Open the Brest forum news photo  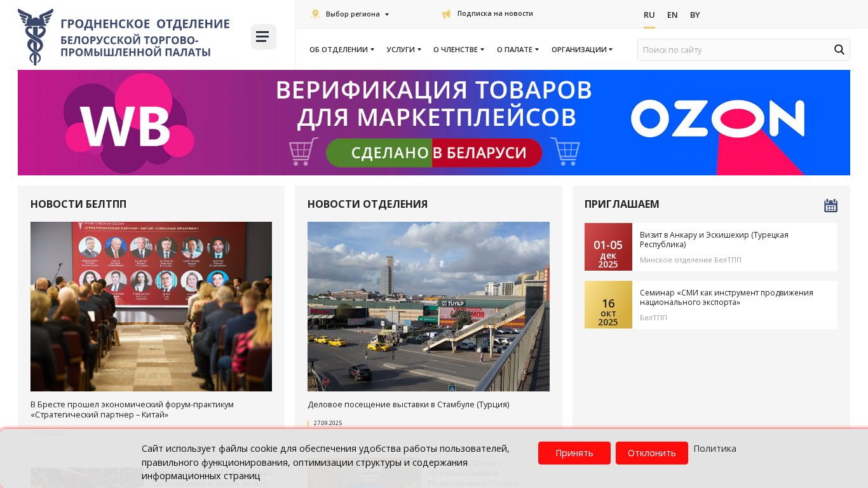click(151, 306)
